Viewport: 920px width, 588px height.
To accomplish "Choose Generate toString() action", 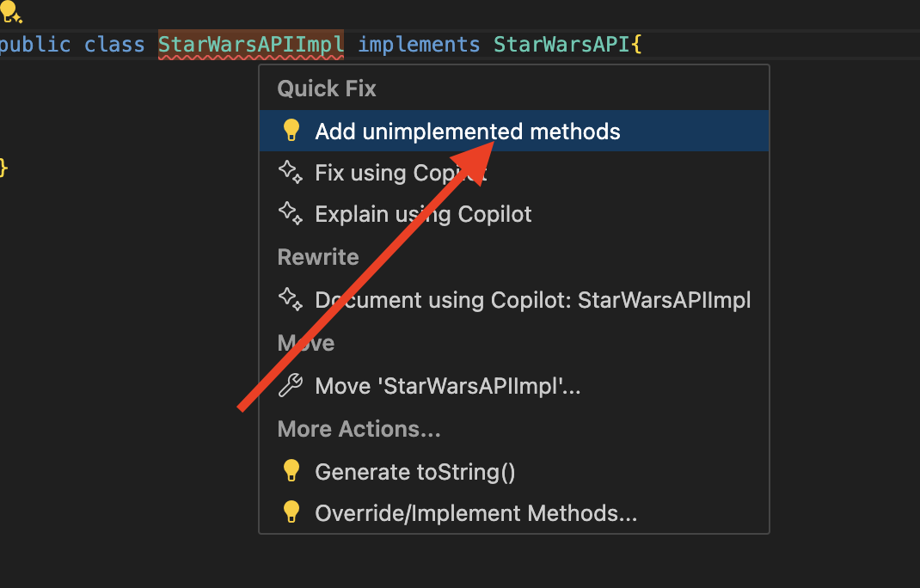I will 514,472.
